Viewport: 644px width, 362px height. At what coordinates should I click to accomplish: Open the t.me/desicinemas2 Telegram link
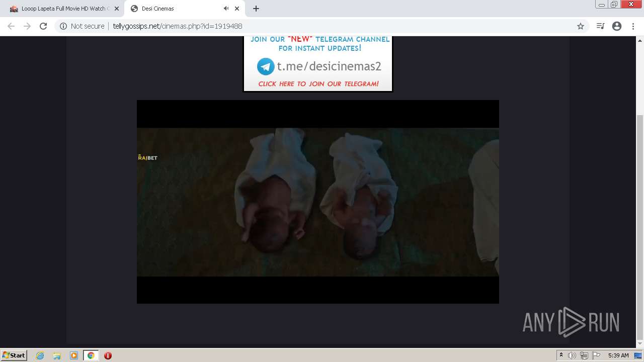coord(329,66)
